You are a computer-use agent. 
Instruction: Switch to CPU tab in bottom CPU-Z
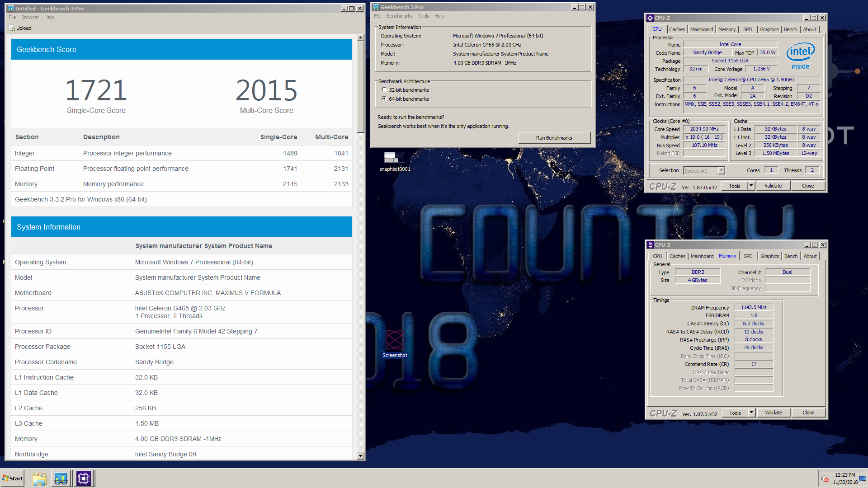tap(657, 256)
